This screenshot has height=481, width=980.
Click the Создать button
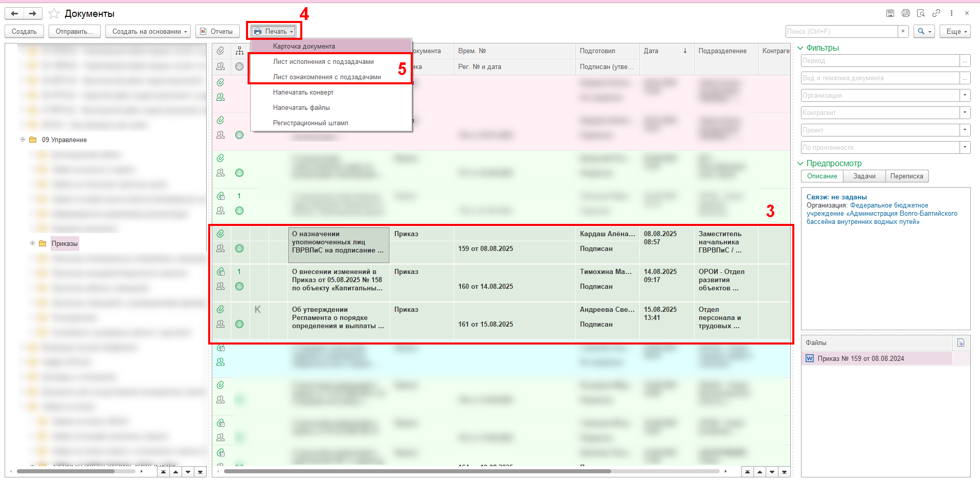[24, 32]
